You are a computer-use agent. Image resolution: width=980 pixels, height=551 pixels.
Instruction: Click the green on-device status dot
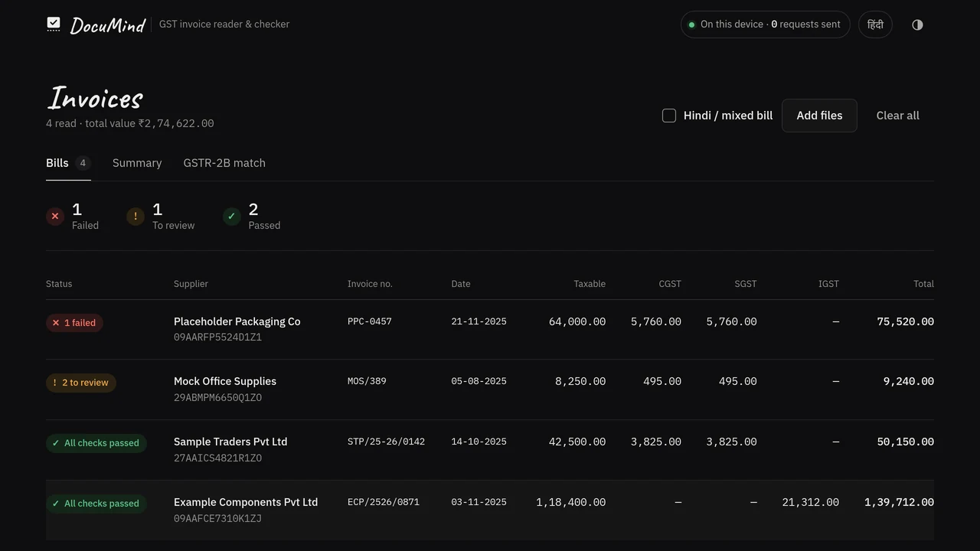(691, 24)
